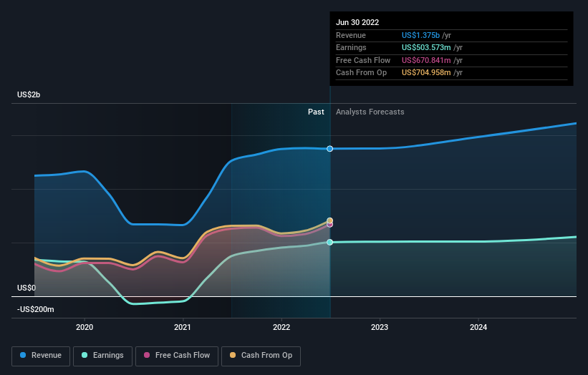Click the 2020 x-axis label
The width and height of the screenshot is (588, 375).
coord(85,327)
